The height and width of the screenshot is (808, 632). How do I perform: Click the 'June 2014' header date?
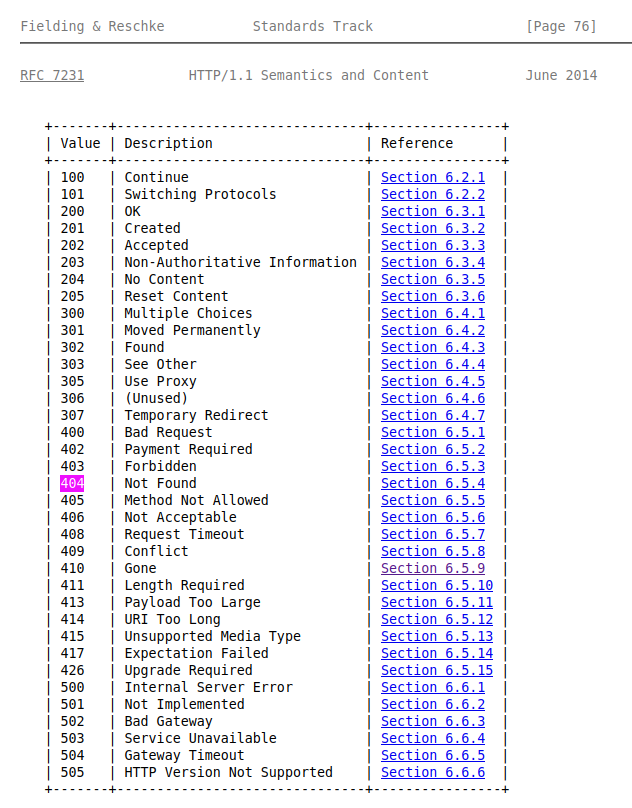[x=561, y=75]
